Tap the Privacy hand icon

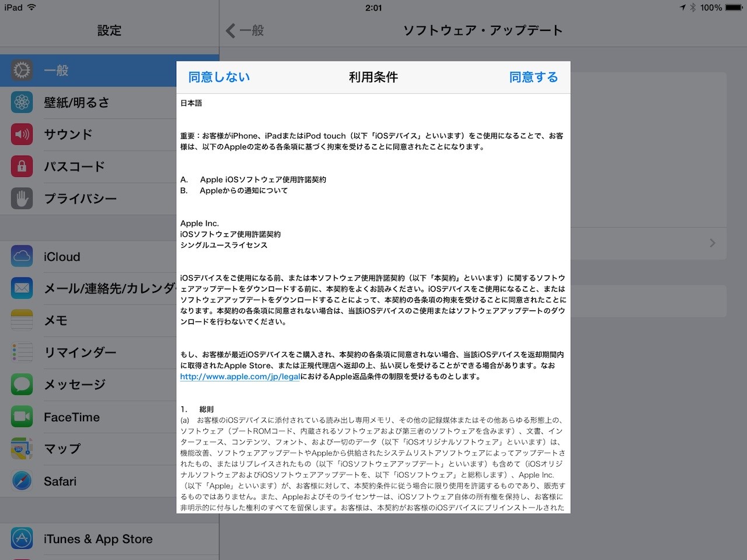tap(22, 199)
